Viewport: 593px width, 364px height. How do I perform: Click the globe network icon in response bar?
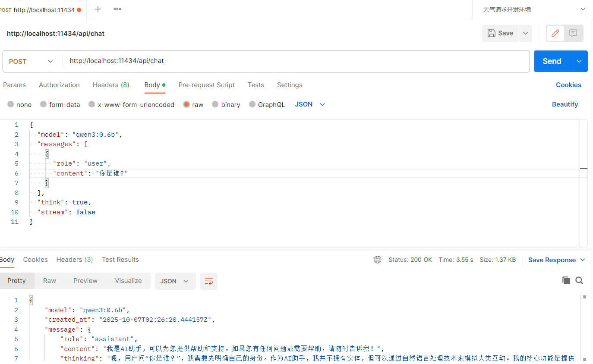tap(378, 260)
